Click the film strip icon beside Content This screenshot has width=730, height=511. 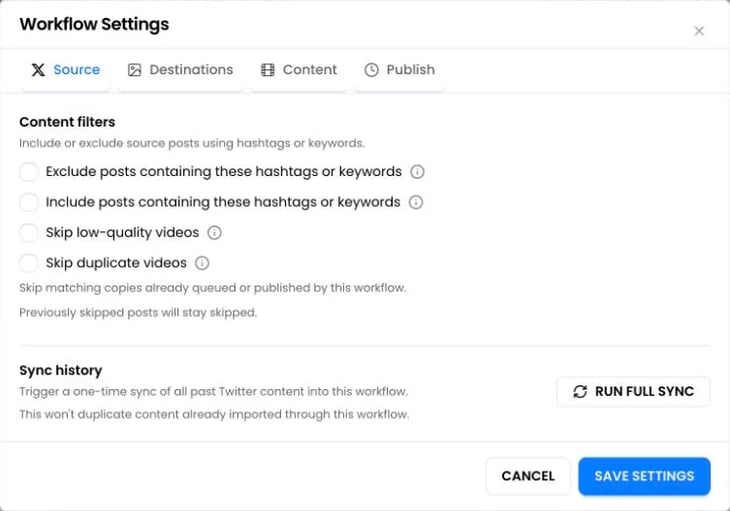pyautogui.click(x=268, y=70)
